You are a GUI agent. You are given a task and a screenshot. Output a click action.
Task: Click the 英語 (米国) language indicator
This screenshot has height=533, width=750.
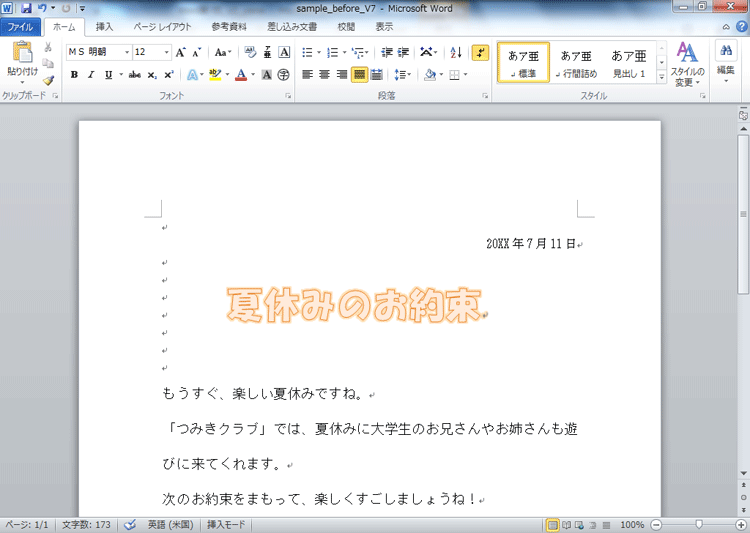(x=170, y=525)
